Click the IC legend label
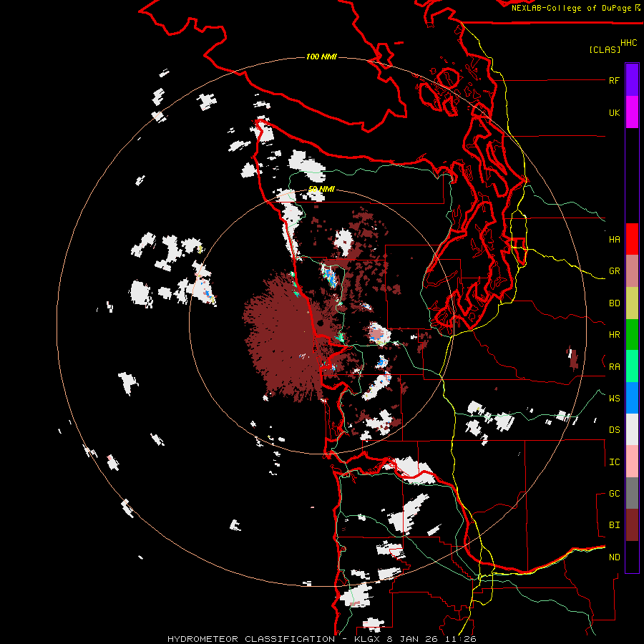644x644 pixels. pyautogui.click(x=614, y=462)
